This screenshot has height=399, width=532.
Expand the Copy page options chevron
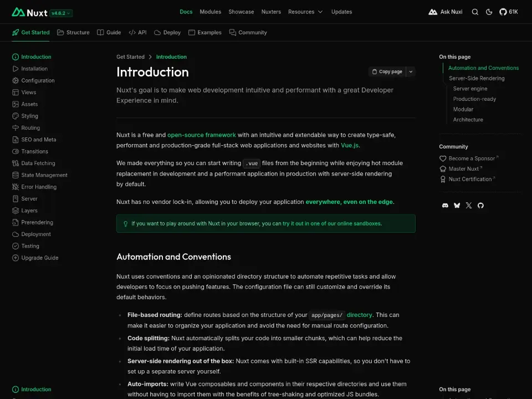411,71
